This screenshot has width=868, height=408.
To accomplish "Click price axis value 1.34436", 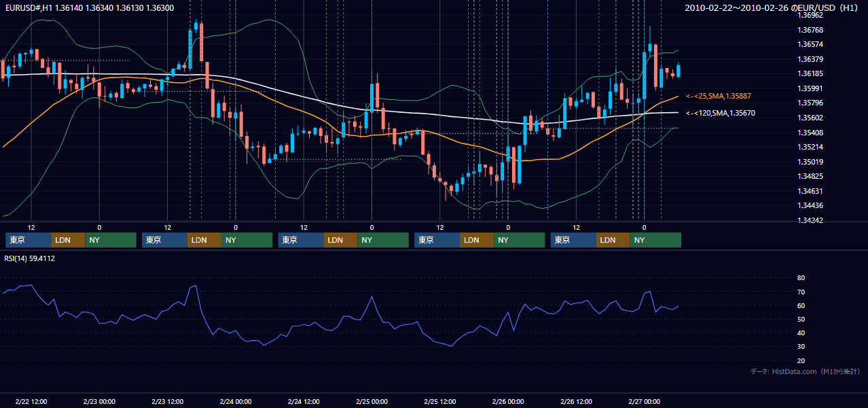I will pos(810,205).
